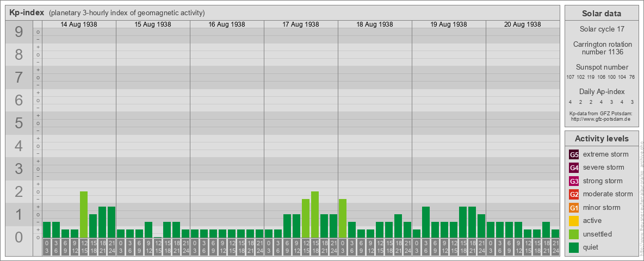
Task: Click the tallest bar on 17 Aug, 15-18
Action: [x=314, y=215]
